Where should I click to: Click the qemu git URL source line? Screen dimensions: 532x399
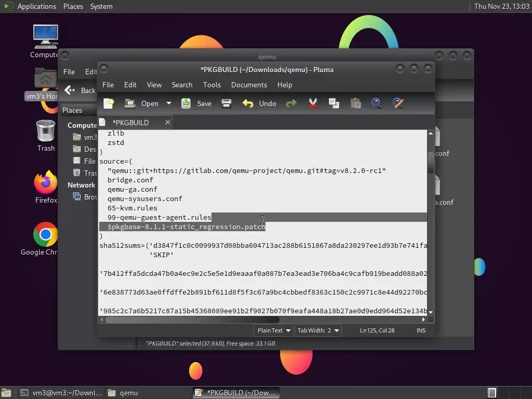(x=247, y=170)
